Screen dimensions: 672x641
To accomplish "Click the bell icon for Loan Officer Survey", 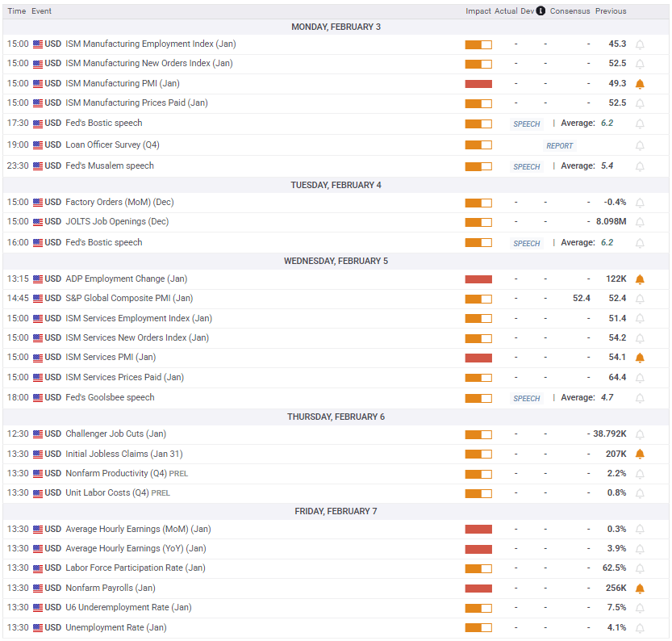I will (640, 146).
